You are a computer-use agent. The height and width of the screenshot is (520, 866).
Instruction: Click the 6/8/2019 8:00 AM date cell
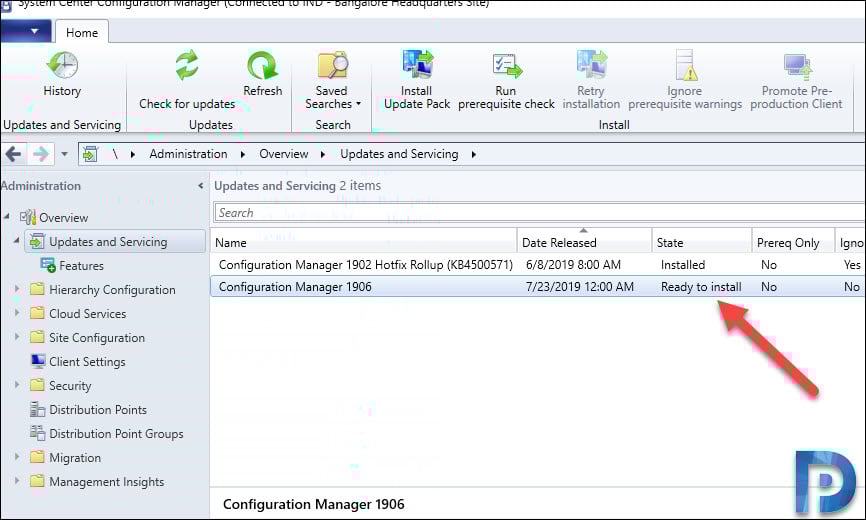pos(573,264)
